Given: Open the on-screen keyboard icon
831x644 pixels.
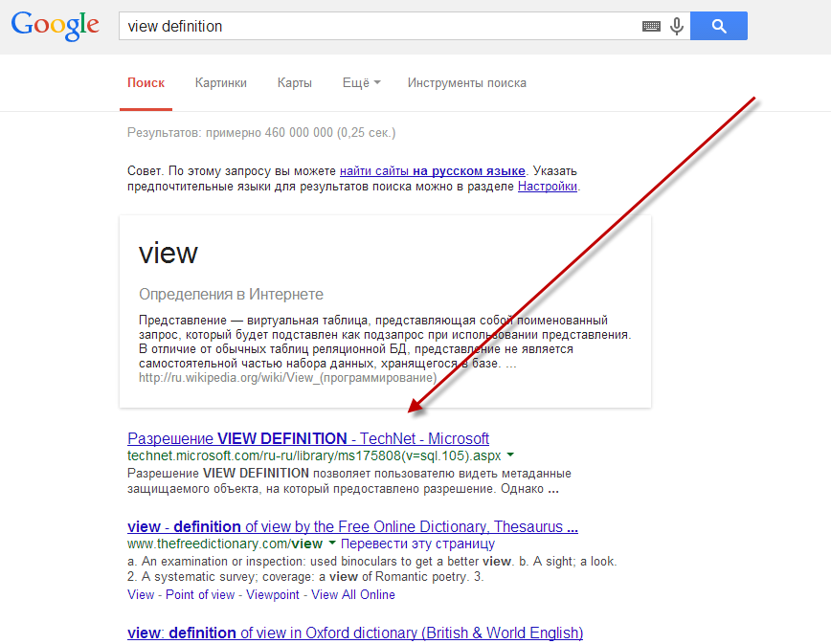Looking at the screenshot, I should click(651, 27).
